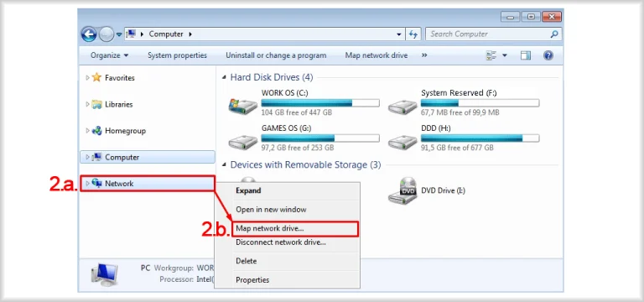Select the DVD Drive (I:) icon
The width and height of the screenshot is (644, 302).
(x=402, y=191)
